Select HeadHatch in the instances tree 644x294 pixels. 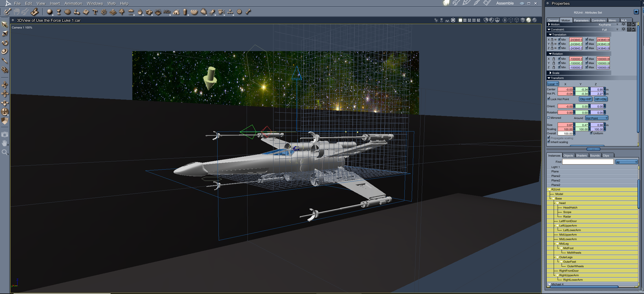pos(570,207)
